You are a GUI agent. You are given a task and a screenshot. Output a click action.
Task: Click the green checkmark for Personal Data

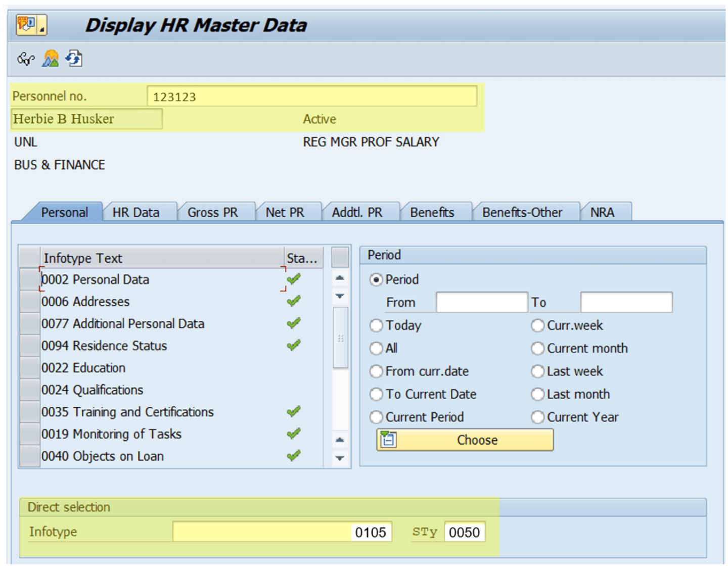click(294, 279)
